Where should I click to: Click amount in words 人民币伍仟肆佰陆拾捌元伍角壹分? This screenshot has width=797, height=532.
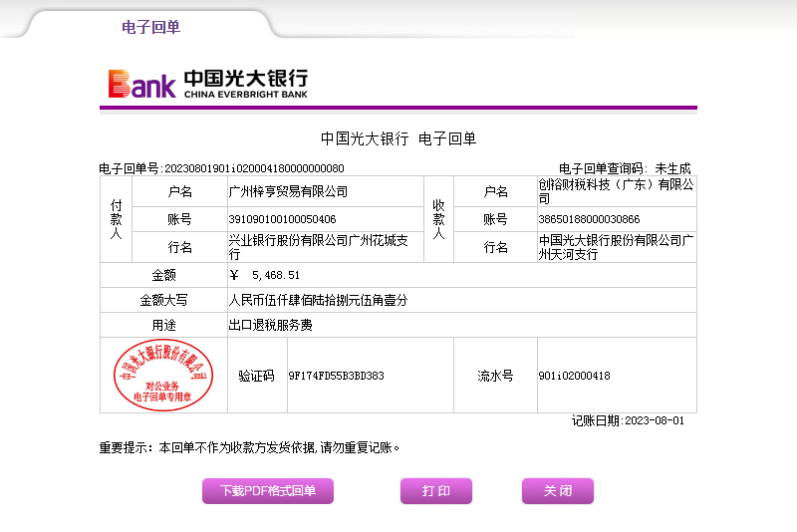pyautogui.click(x=318, y=300)
